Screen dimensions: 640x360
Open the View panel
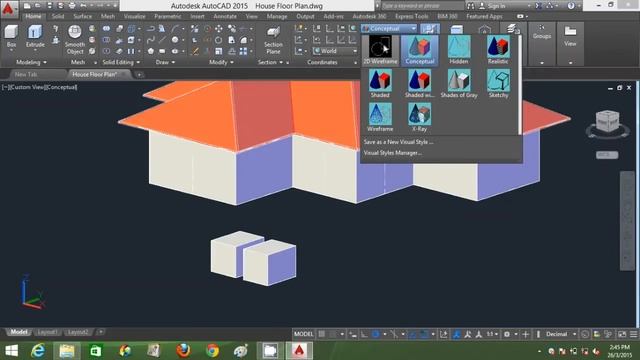click(570, 36)
